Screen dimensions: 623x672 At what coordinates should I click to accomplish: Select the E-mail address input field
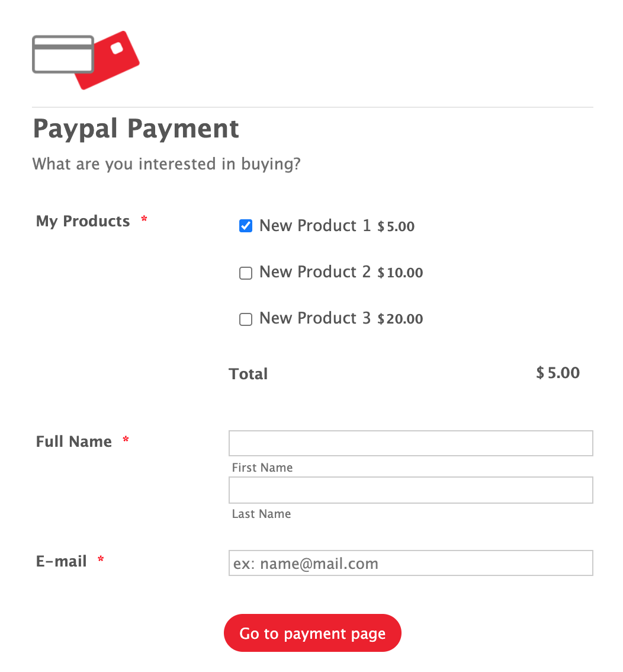[410, 563]
